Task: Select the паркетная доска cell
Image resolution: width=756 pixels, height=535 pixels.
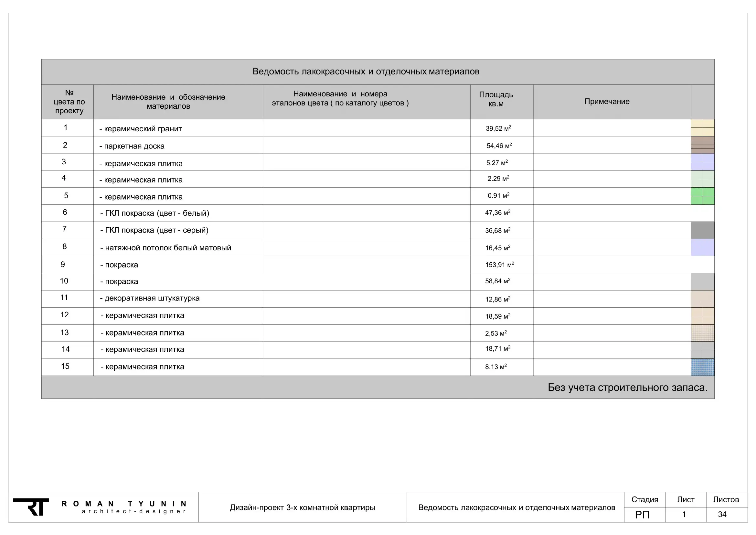Action: click(178, 145)
